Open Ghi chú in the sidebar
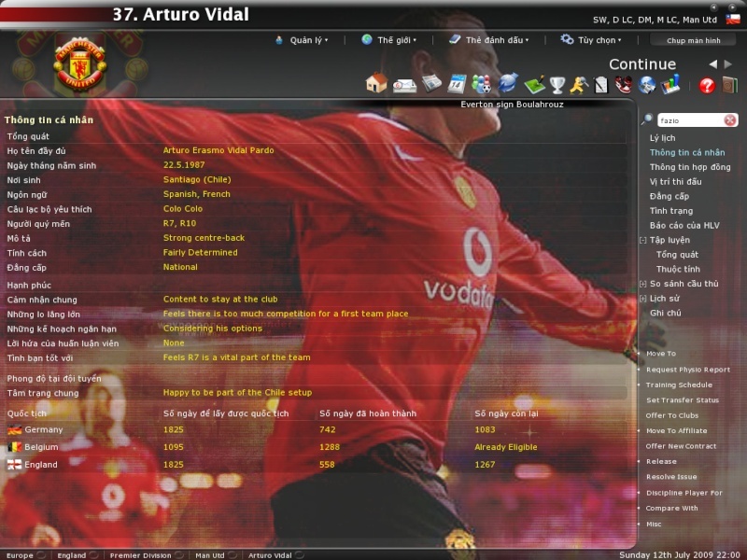The width and height of the screenshot is (747, 560). click(665, 313)
